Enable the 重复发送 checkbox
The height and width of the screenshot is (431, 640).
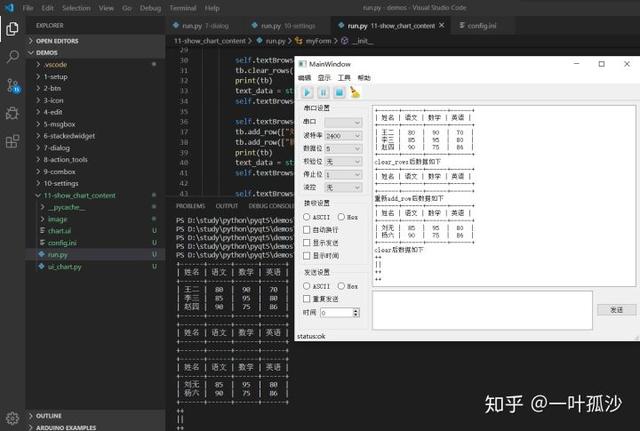[x=307, y=299]
